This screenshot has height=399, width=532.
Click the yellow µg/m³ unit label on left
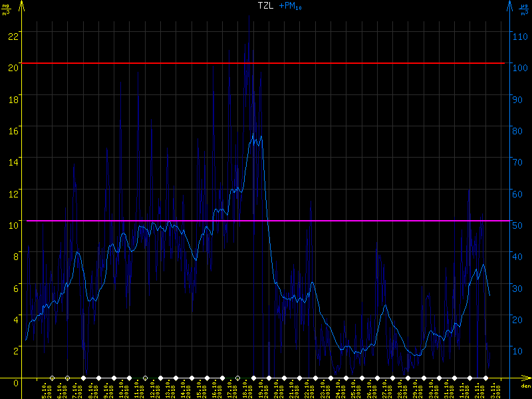(5, 8)
